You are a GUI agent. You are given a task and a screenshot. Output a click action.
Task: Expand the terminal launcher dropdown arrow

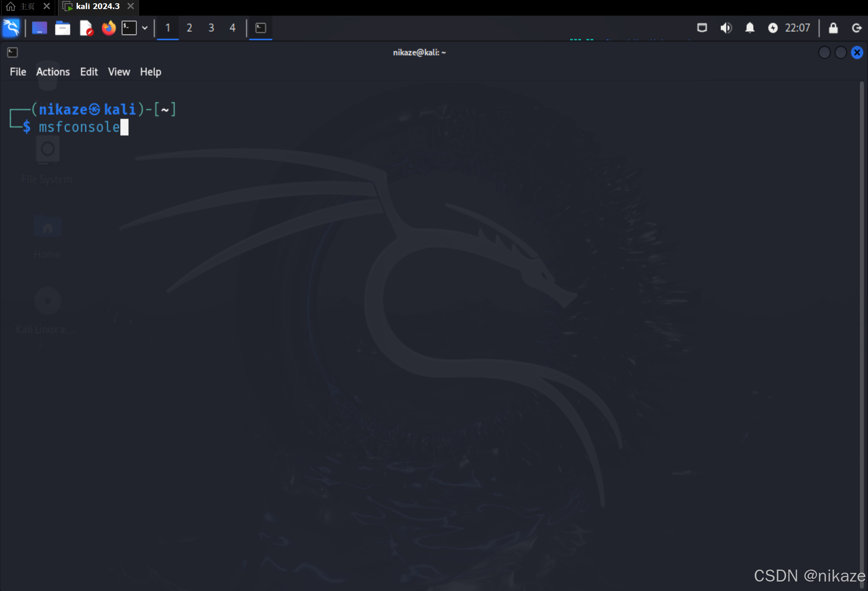(x=145, y=28)
